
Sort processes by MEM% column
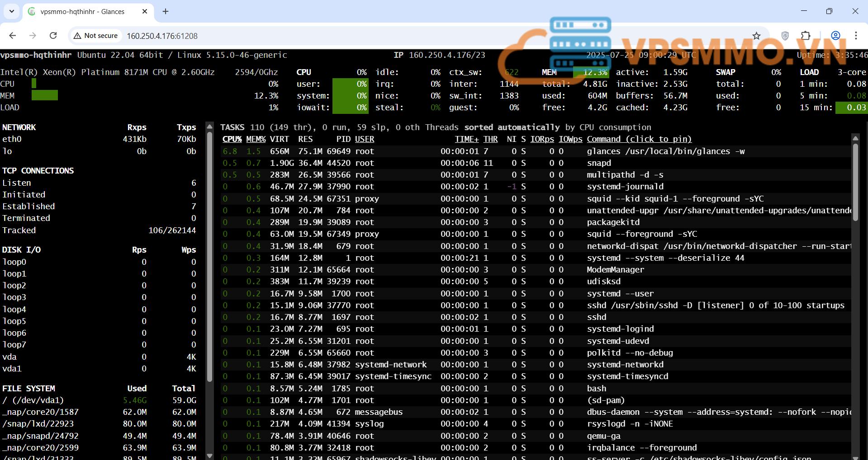point(256,139)
